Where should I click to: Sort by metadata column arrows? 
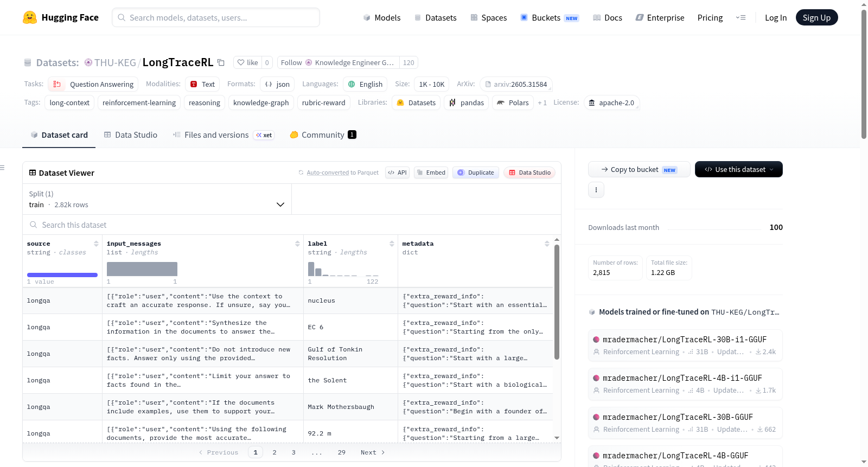547,244
